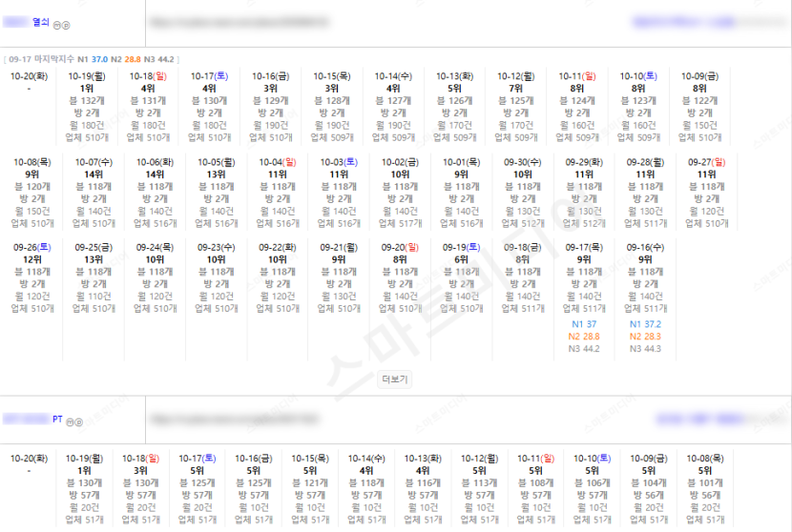The width and height of the screenshot is (792, 532).
Task: Click the '블 131개' blog count
Action: click(148, 101)
